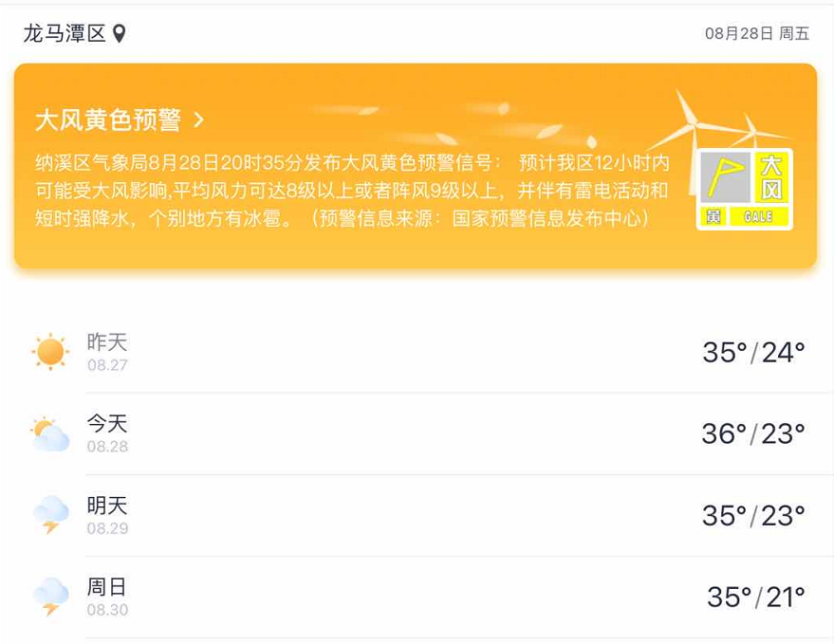Read the gale warning description text
The image size is (834, 644).
351,191
